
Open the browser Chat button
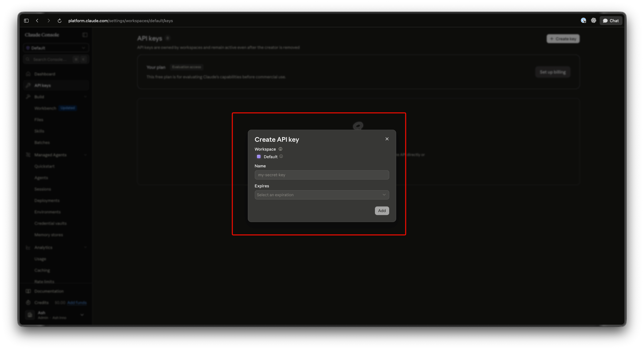point(611,21)
